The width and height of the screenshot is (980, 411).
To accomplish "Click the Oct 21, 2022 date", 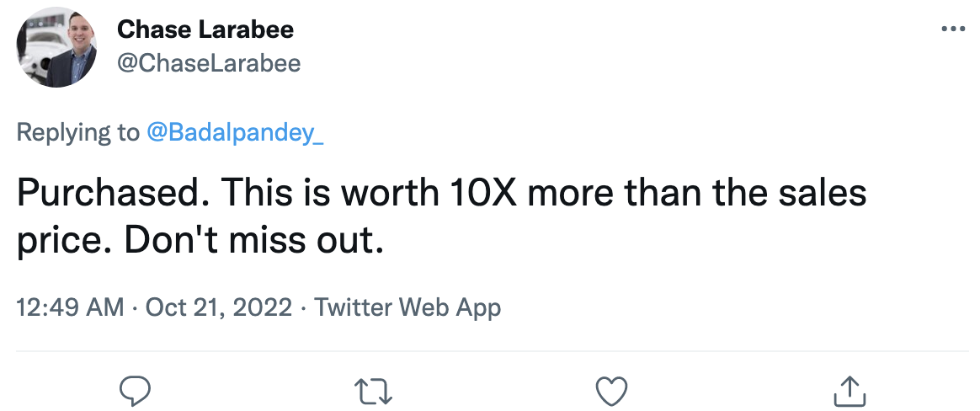I will [x=219, y=307].
